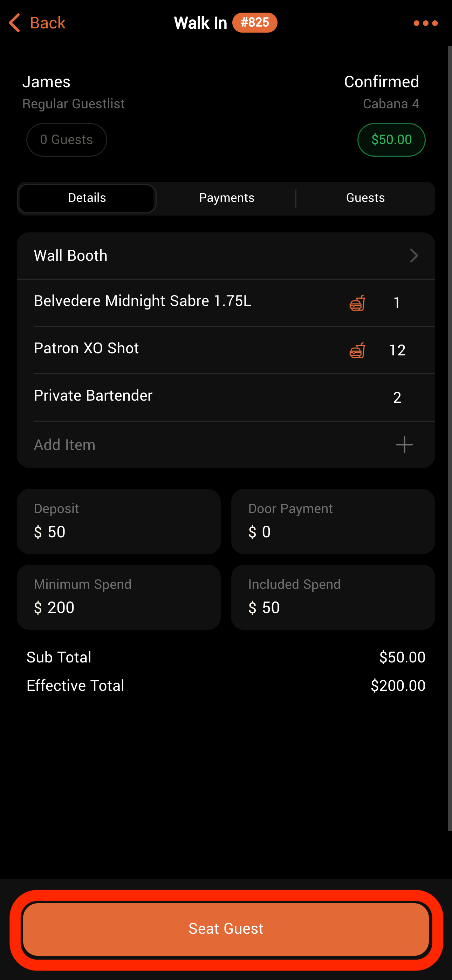Select the Details tab
Viewport: 452px width, 980px height.
click(87, 198)
